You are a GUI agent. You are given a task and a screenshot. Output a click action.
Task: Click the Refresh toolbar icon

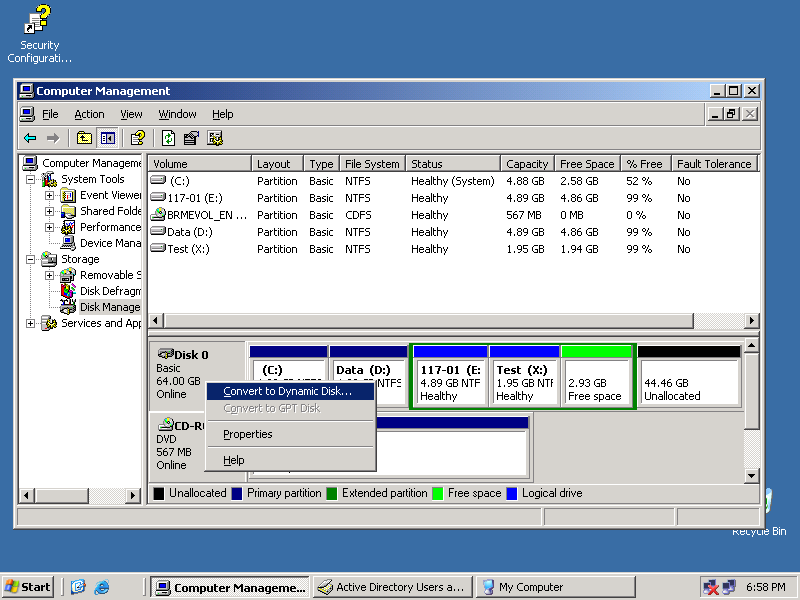point(168,138)
